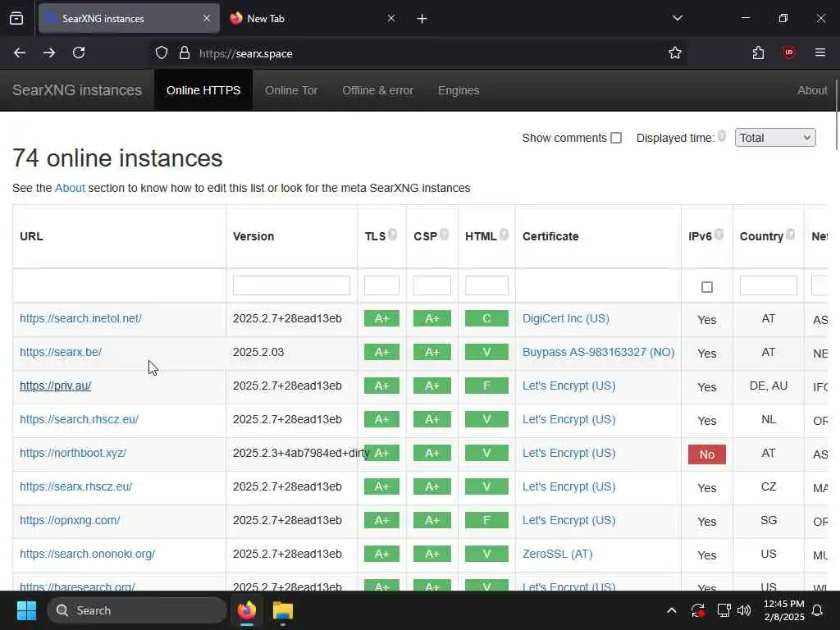The height and width of the screenshot is (630, 840).
Task: Open https://northboot.xyz/ instance link
Action: 73,453
